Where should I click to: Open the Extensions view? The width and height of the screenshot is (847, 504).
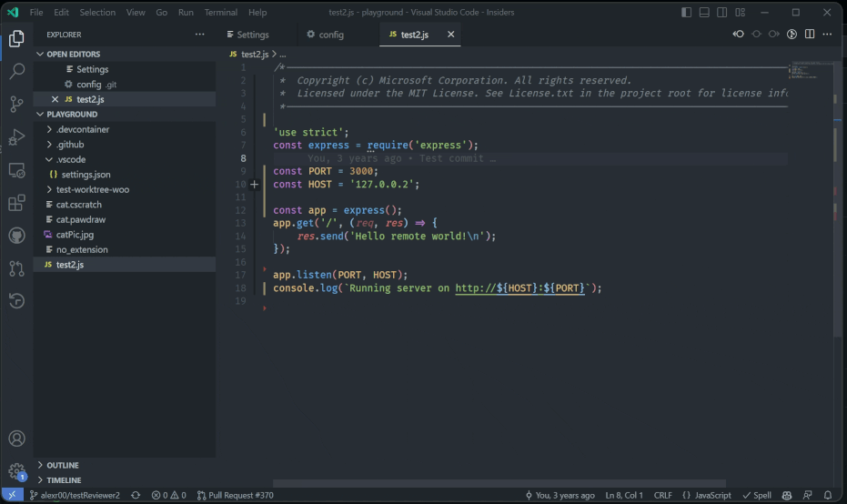[16, 202]
